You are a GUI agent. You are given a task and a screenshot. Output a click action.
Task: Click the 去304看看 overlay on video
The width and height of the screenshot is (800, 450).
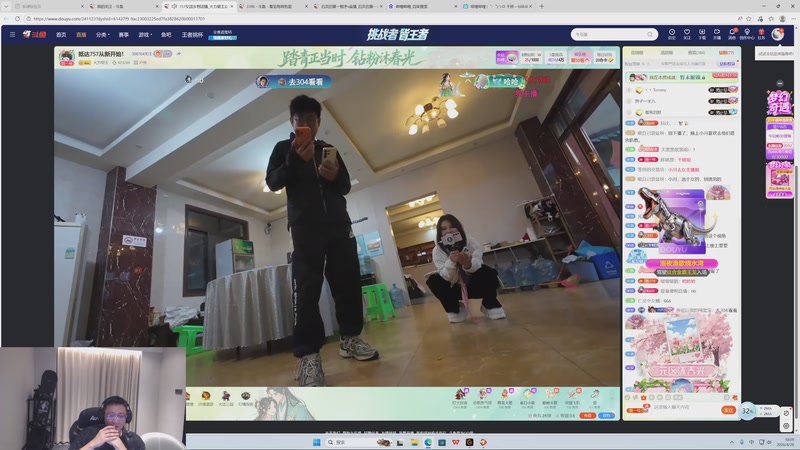[294, 82]
